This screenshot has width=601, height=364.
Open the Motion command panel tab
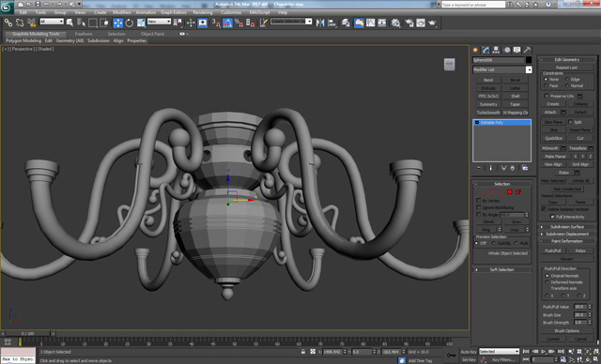pyautogui.click(x=507, y=50)
